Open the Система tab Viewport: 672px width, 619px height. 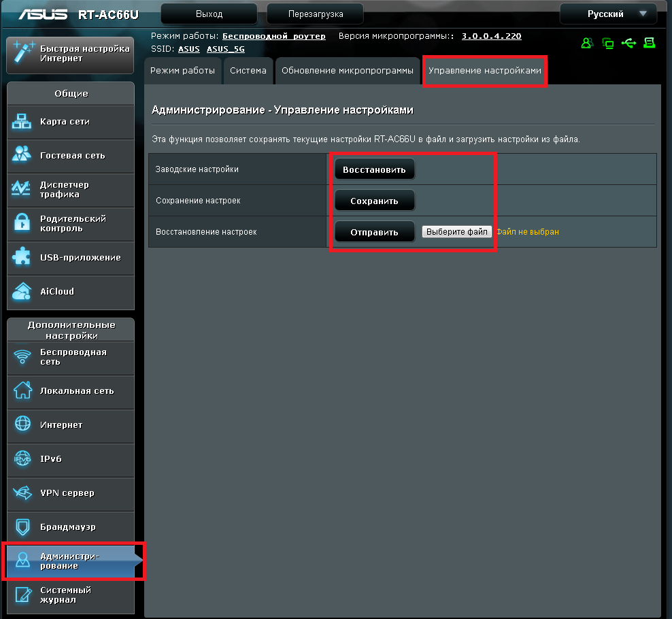pos(248,71)
